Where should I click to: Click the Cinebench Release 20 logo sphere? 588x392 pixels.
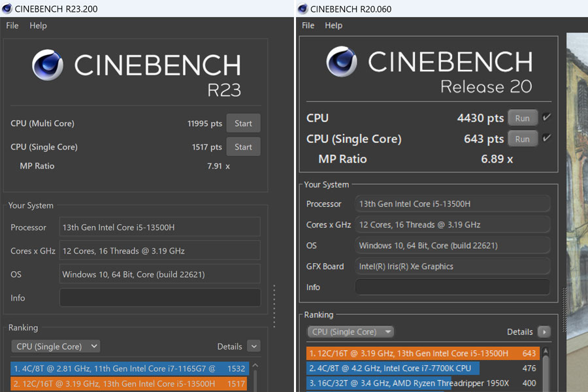[x=342, y=61]
